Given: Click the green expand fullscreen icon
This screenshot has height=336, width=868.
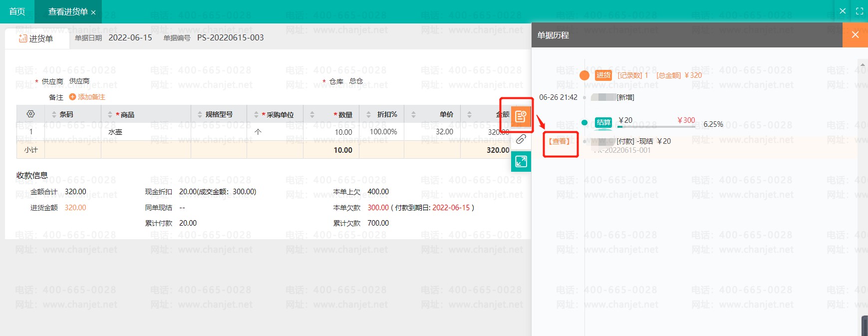Looking at the screenshot, I should (x=521, y=161).
